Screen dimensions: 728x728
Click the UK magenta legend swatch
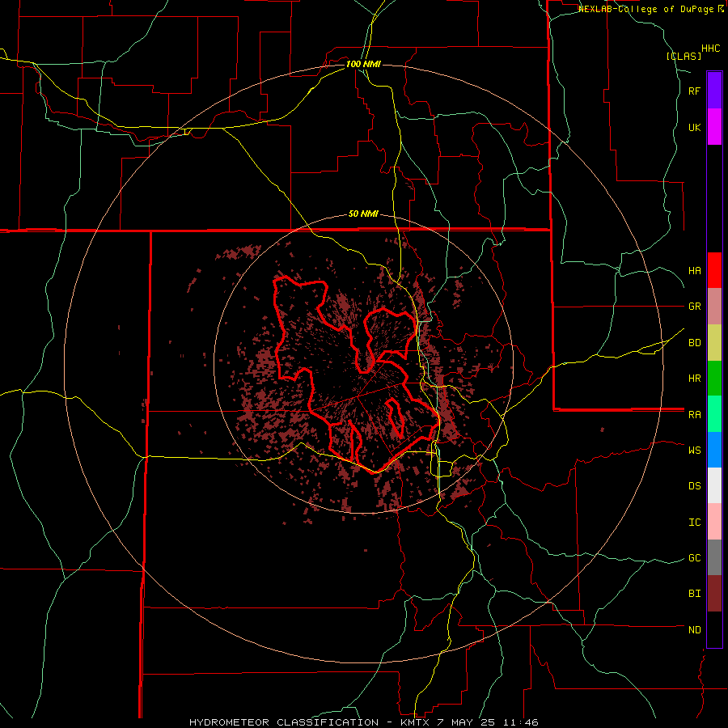point(714,127)
